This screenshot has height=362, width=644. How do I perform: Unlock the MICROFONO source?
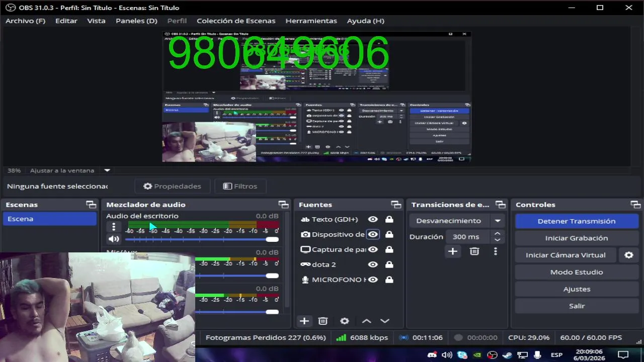389,280
